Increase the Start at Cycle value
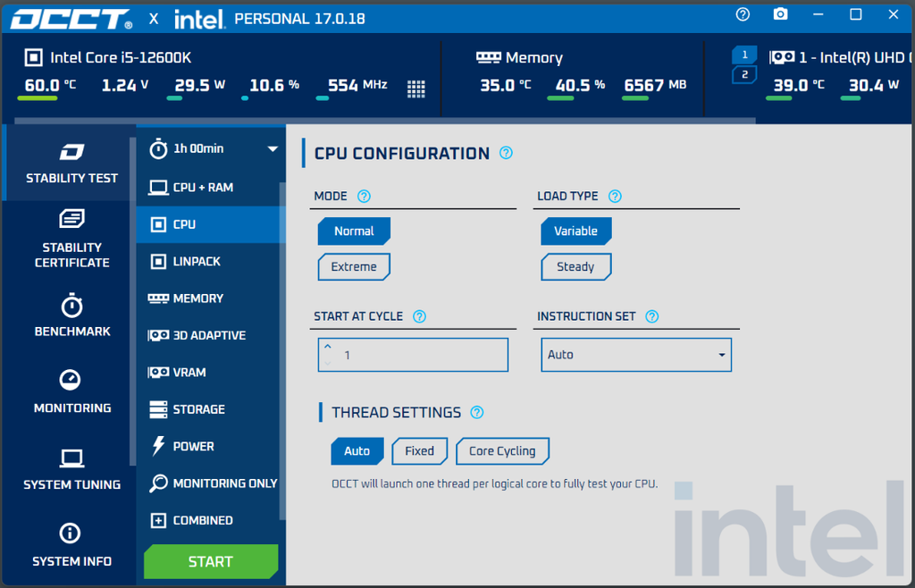This screenshot has height=588, width=915. [x=328, y=347]
